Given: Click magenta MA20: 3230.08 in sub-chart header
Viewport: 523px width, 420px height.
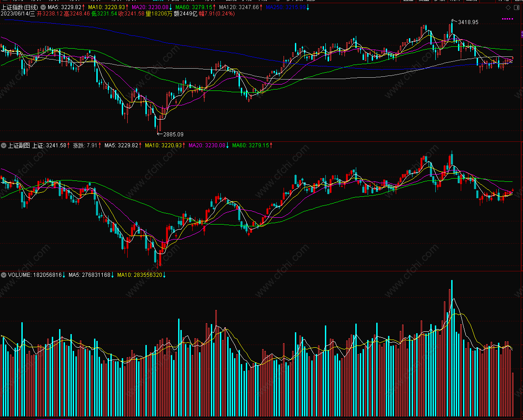Looking at the screenshot, I should [x=207, y=145].
